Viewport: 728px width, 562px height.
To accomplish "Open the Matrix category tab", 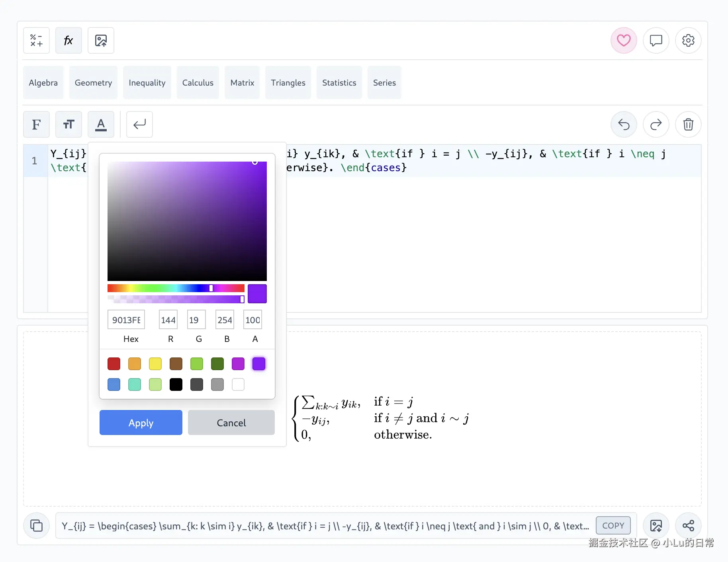I will point(242,83).
